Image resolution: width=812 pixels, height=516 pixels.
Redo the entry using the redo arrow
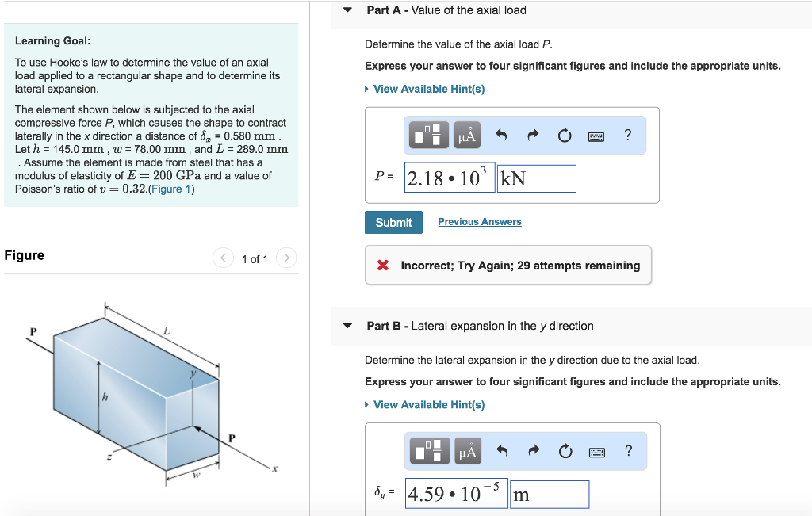click(532, 135)
